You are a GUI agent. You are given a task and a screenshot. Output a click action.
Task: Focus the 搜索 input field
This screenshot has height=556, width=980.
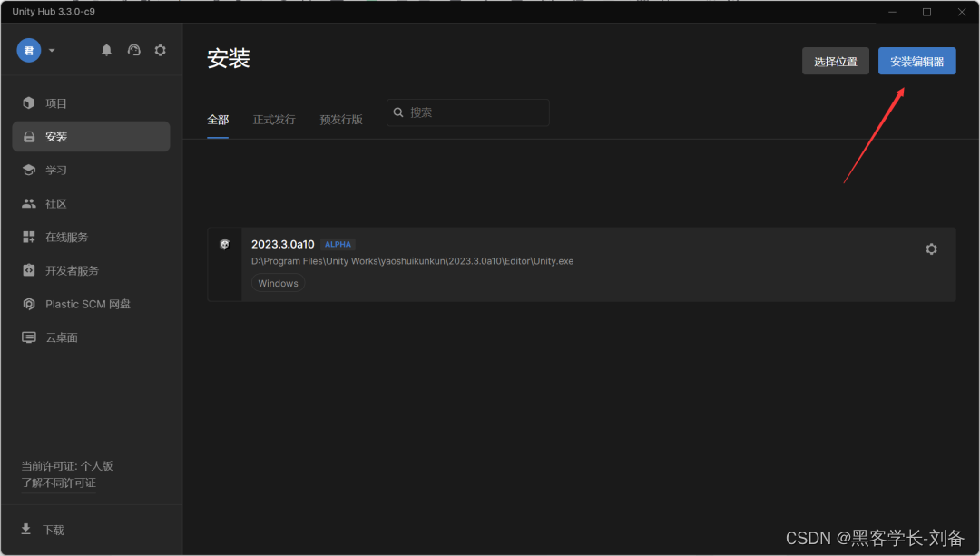[468, 112]
